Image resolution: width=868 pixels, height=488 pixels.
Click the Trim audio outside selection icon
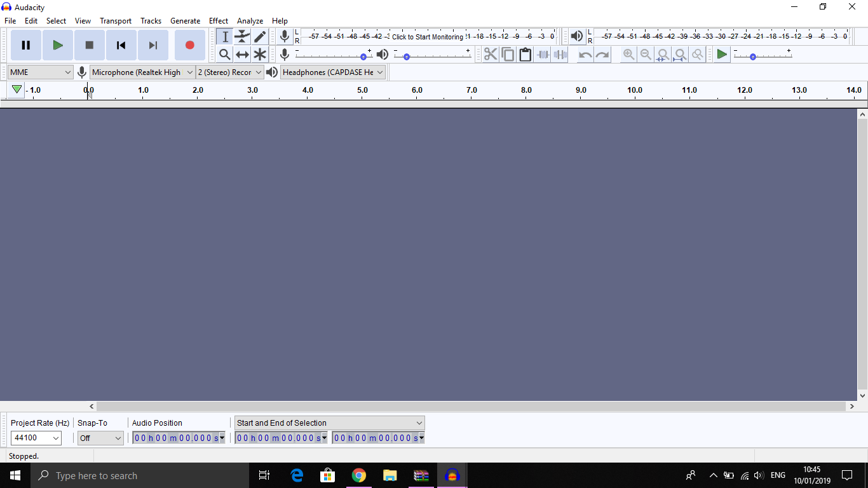click(x=543, y=55)
